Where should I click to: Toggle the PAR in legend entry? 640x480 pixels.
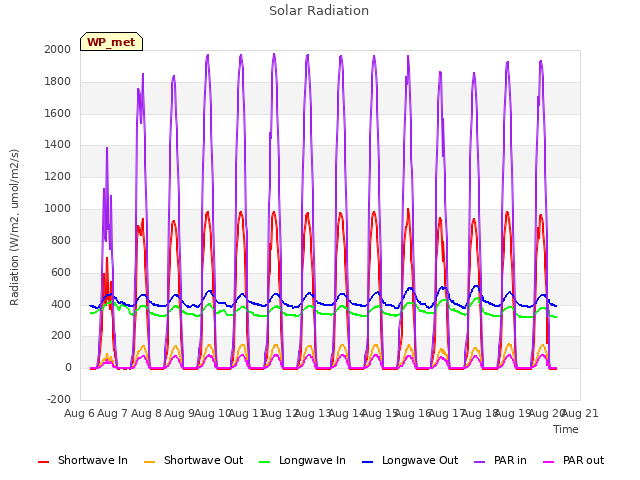pos(500,460)
